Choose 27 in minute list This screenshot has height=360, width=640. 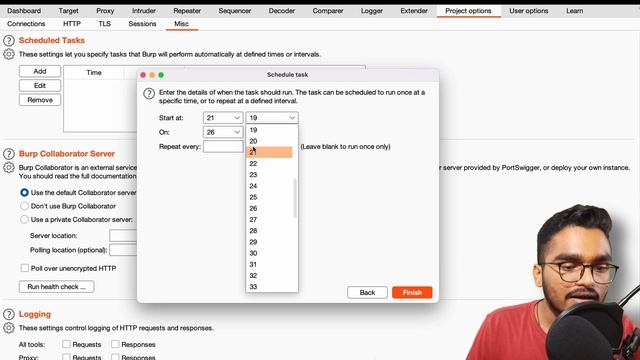[269, 220]
